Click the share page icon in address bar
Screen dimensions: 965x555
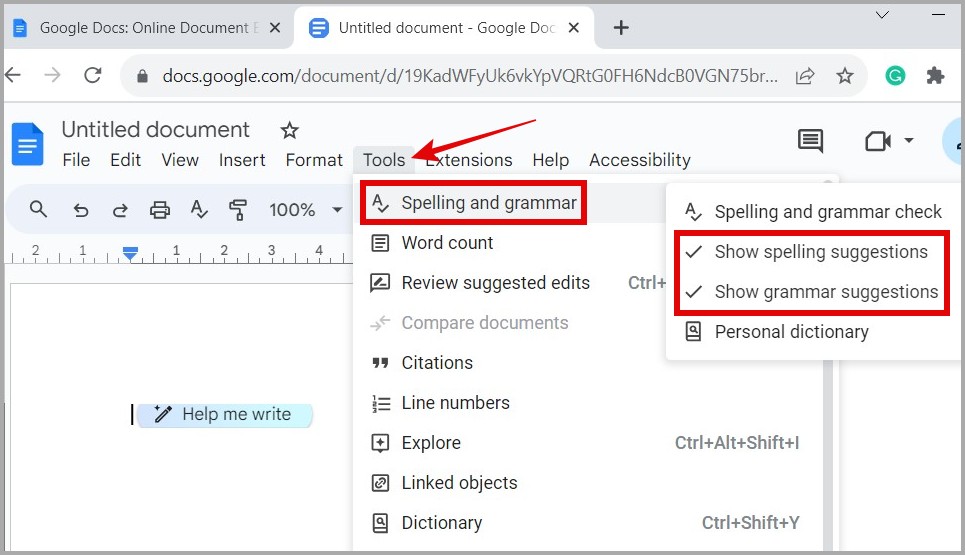coord(805,76)
